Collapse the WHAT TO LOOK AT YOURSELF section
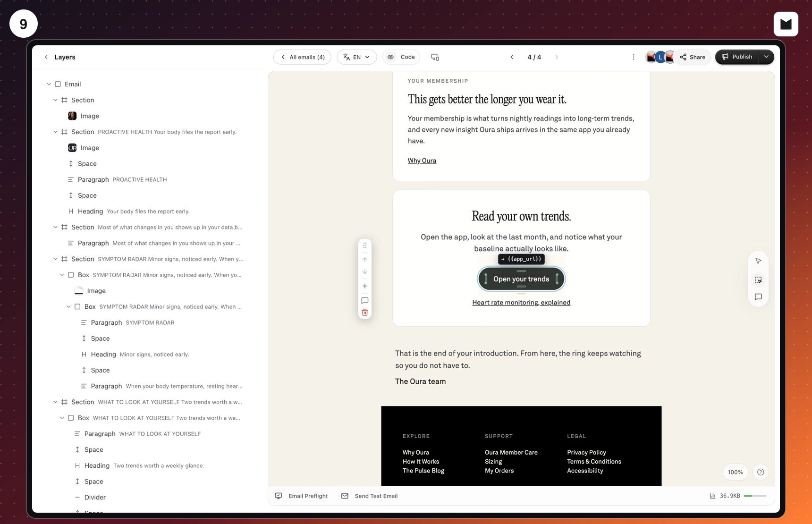Image resolution: width=812 pixels, height=524 pixels. 55,402
